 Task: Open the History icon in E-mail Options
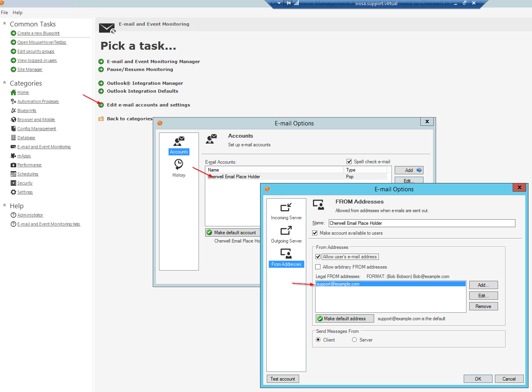coord(179,164)
